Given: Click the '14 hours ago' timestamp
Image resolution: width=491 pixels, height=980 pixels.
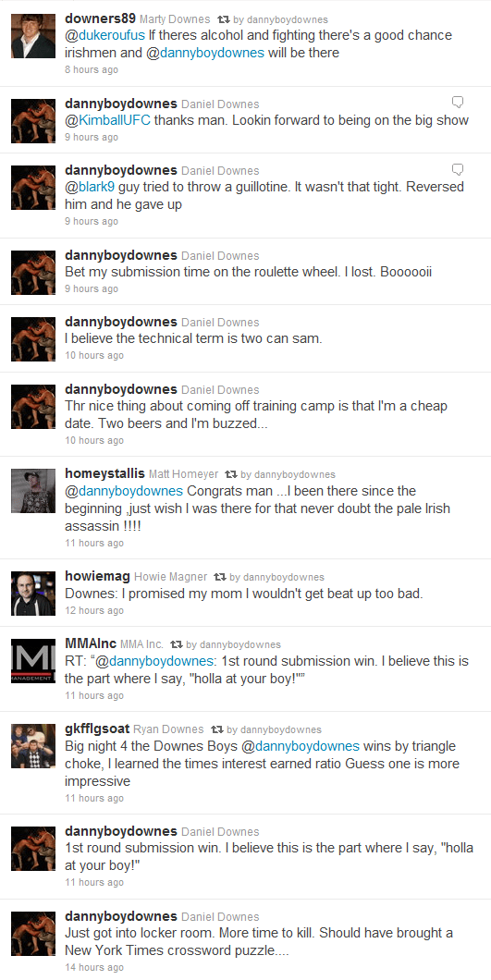Looking at the screenshot, I should coord(94,967).
